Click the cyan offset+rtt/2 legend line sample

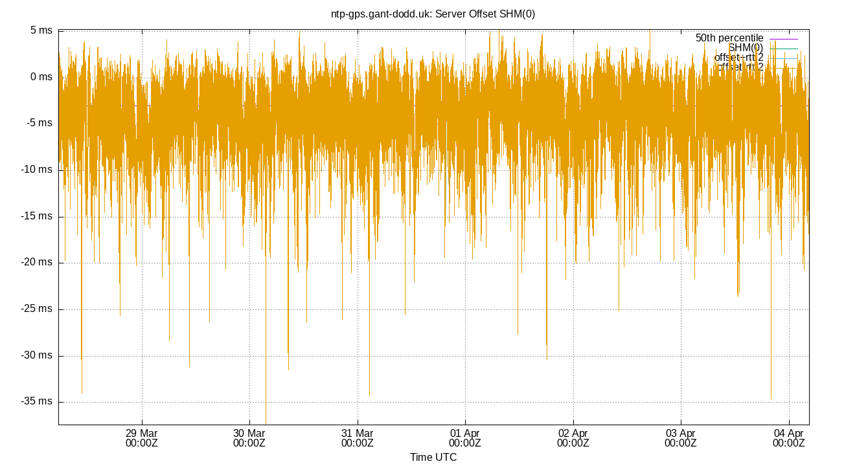784,58
